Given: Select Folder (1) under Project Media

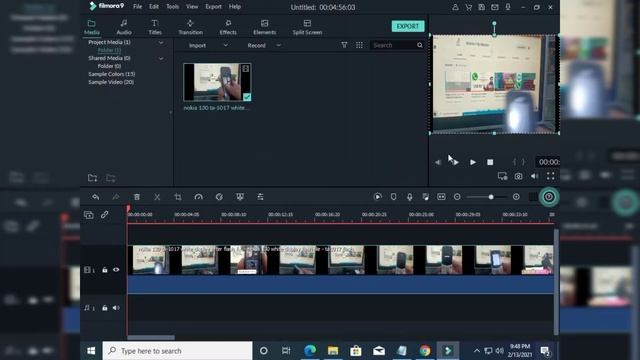Looking at the screenshot, I should tap(109, 50).
